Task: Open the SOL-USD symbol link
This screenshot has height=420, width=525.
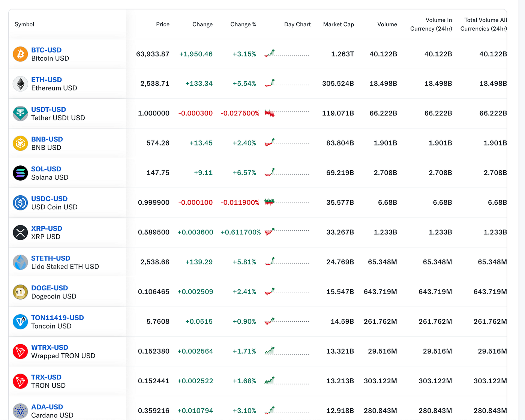Action: 46,169
